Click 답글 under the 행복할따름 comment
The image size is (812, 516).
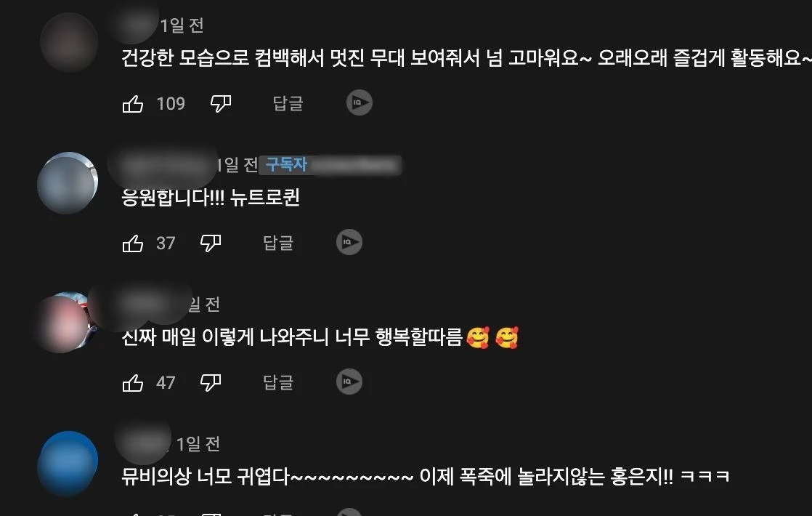click(278, 382)
